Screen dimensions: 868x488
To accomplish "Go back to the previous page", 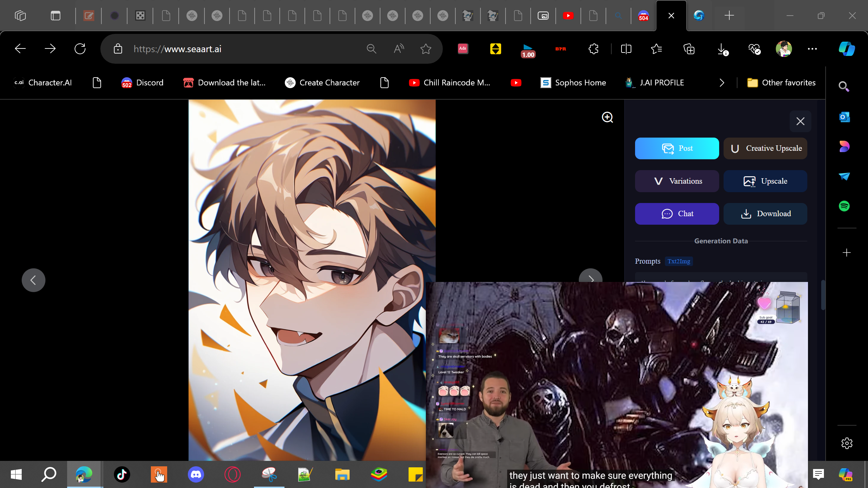I will click(20, 49).
